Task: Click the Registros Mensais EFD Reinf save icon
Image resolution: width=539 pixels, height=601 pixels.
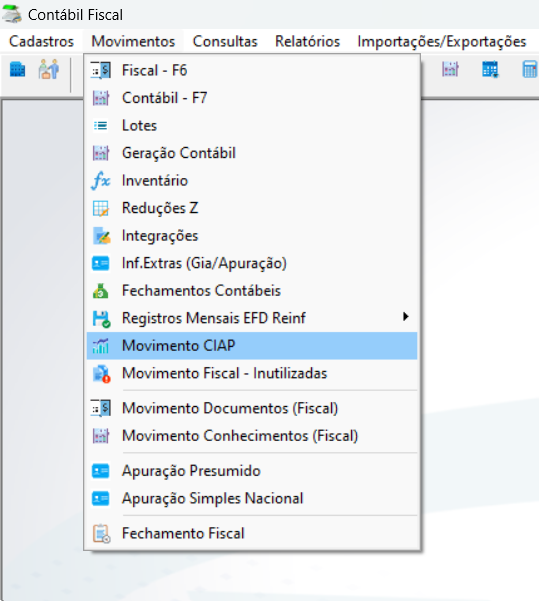Action: click(x=101, y=319)
